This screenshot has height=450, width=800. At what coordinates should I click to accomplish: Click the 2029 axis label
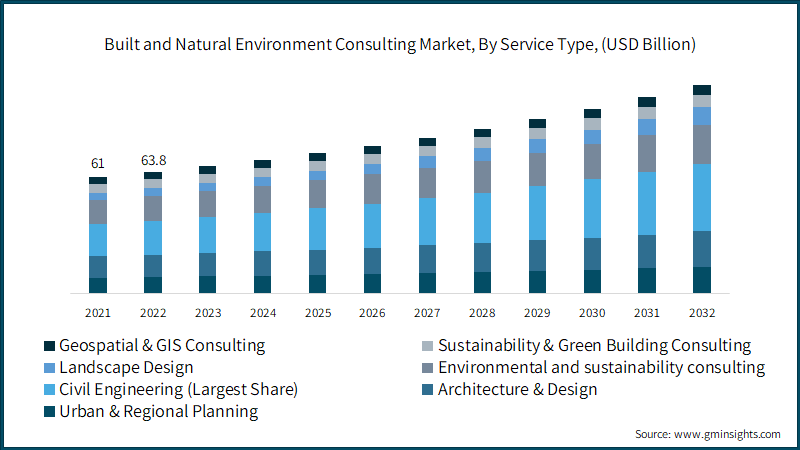[x=537, y=313]
